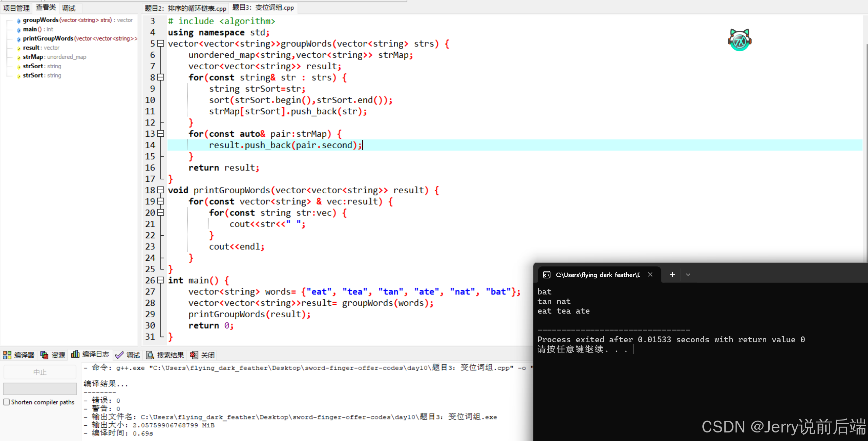868x441 pixels.
Task: Open the terminal new tab dropdown chevron
Action: [688, 275]
